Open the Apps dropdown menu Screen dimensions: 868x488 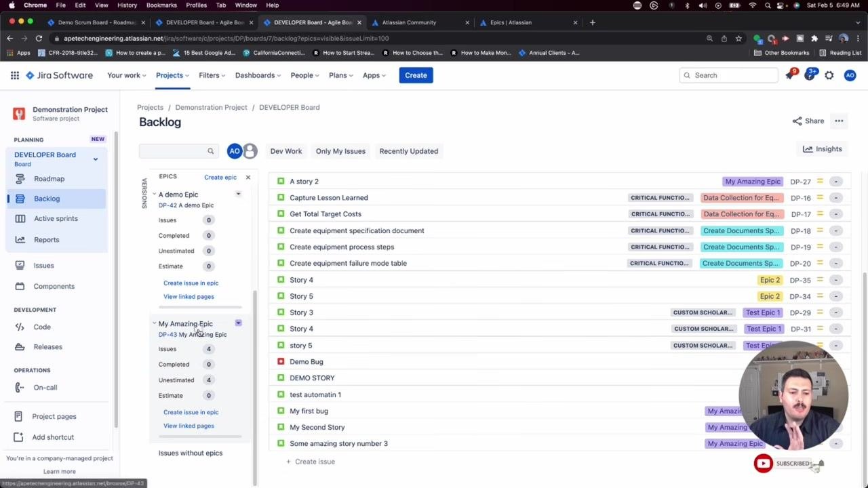click(374, 75)
